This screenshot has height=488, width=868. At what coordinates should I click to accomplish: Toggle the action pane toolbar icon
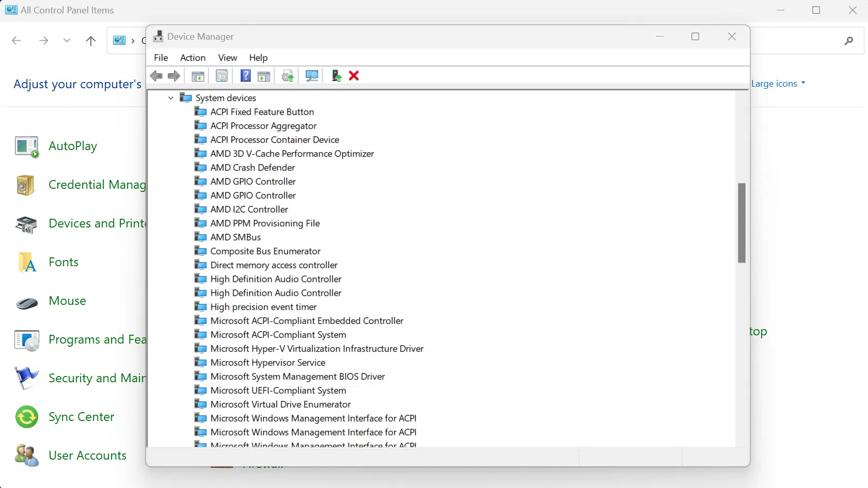264,76
